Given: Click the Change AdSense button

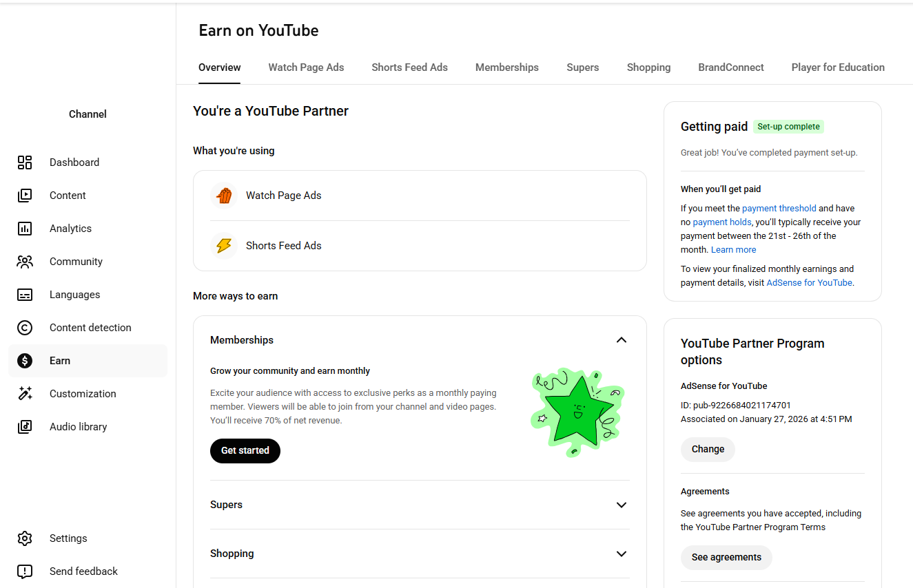Looking at the screenshot, I should (x=708, y=450).
